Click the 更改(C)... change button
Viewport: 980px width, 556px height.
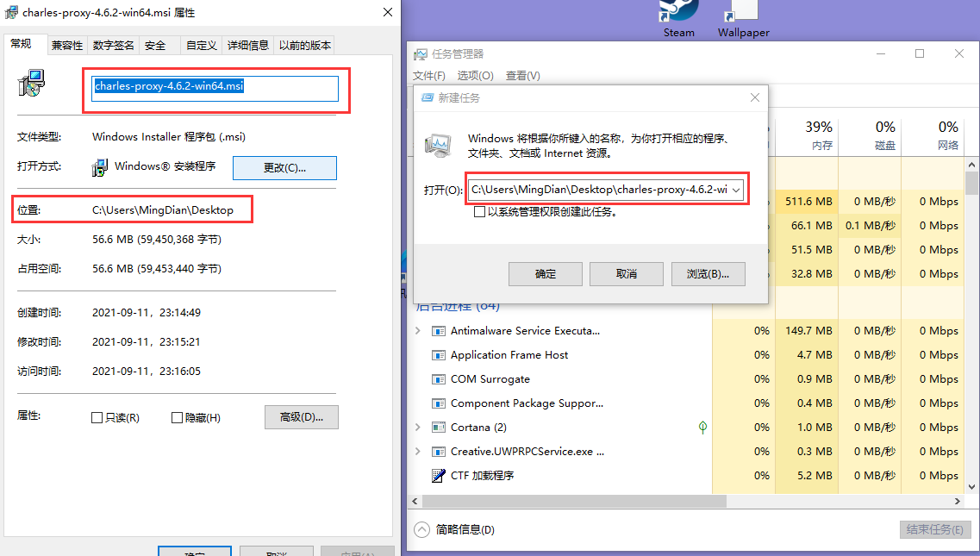[x=284, y=167]
